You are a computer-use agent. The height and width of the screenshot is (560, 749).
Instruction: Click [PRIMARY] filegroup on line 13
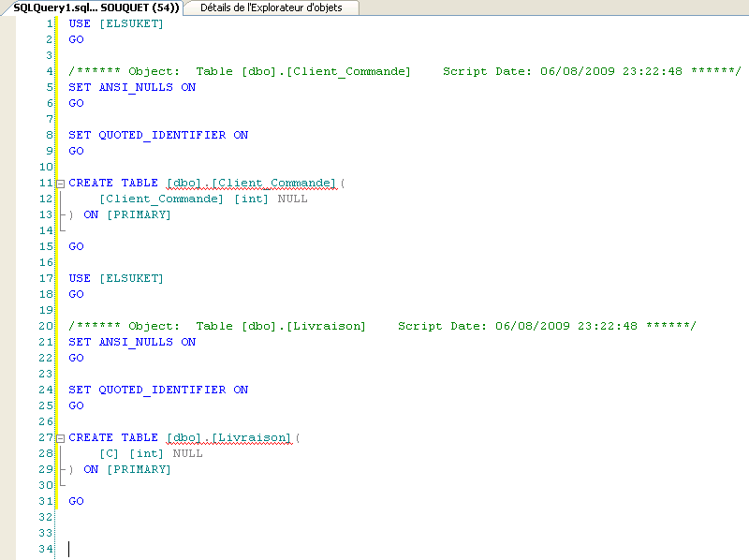pos(139,214)
